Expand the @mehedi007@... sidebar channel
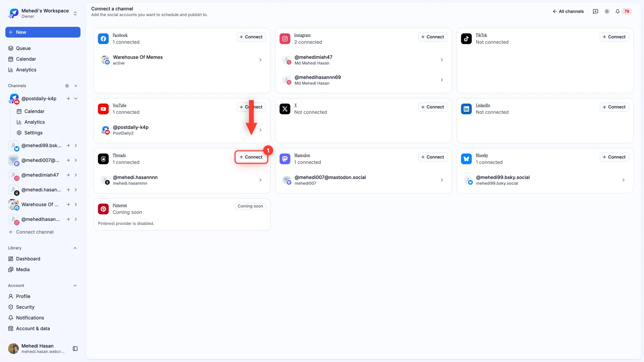 click(76, 160)
